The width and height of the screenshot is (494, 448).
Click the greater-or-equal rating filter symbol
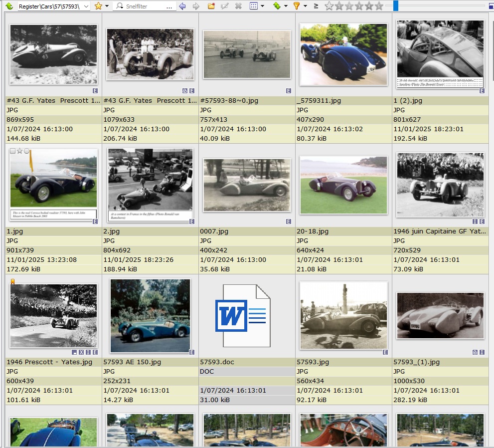coord(316,6)
